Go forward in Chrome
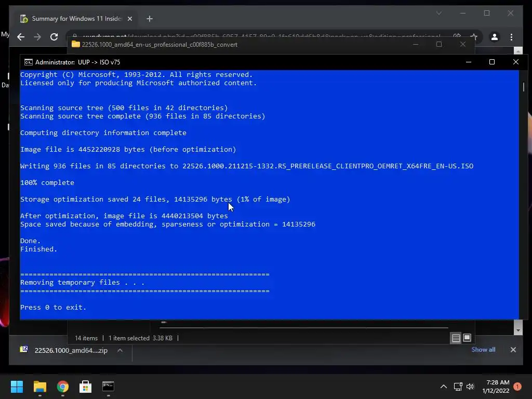This screenshot has height=399, width=532. pos(37,37)
